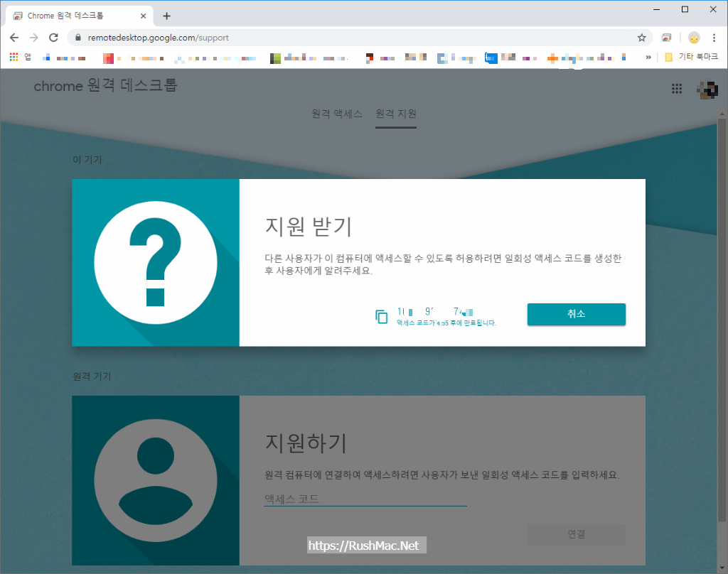Reload the page with the refresh icon
The height and width of the screenshot is (574, 728).
53,38
